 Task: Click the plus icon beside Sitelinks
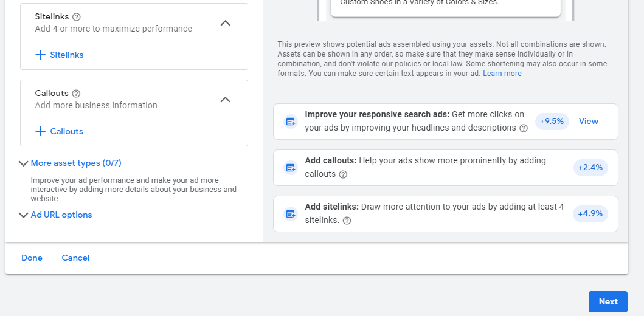click(40, 55)
